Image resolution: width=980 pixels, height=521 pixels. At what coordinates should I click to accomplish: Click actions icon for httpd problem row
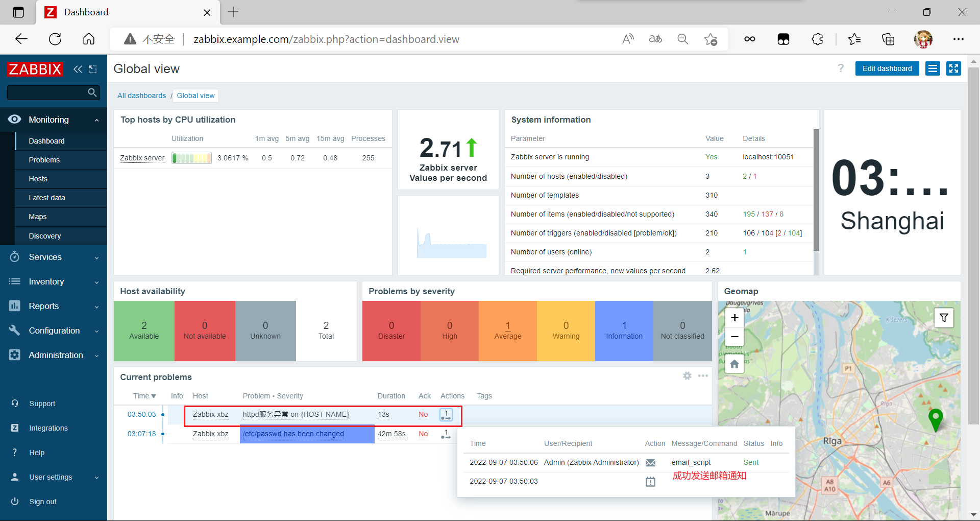pyautogui.click(x=446, y=415)
